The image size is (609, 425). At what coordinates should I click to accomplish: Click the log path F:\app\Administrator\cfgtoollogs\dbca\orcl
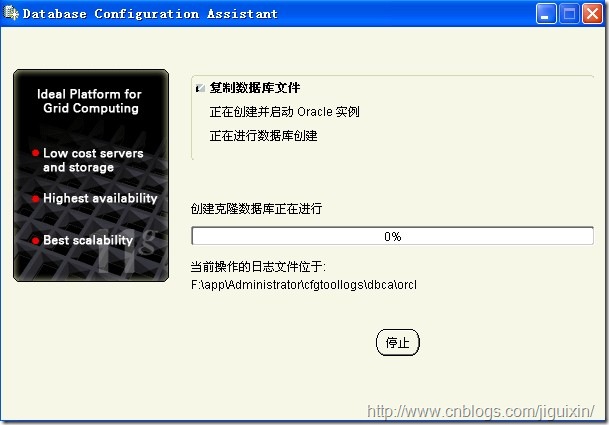tap(304, 285)
